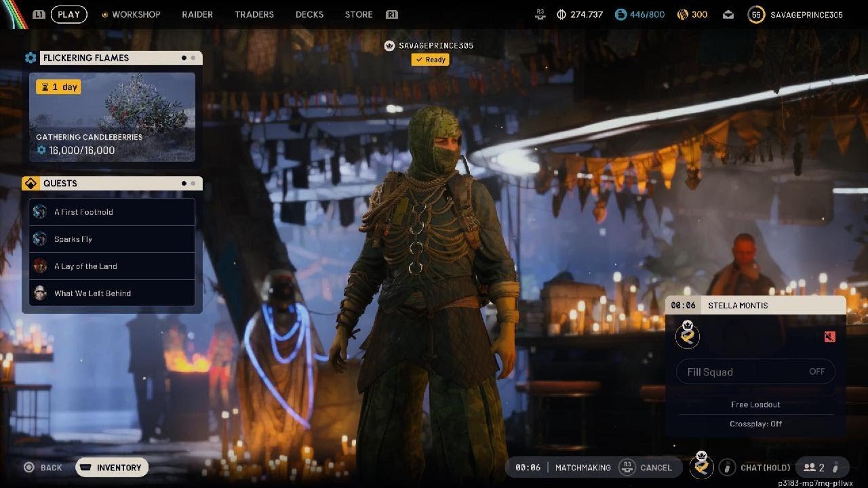The height and width of the screenshot is (488, 868).
Task: Click the L1 bumper icon
Action: (39, 14)
